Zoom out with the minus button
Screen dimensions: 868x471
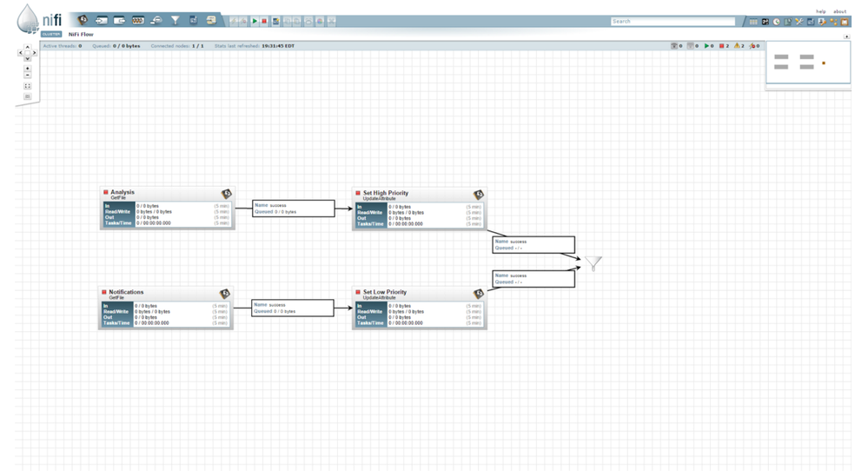(27, 76)
